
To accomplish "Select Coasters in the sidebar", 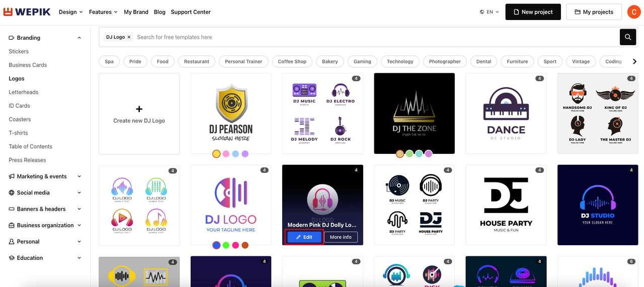I will 20,119.
